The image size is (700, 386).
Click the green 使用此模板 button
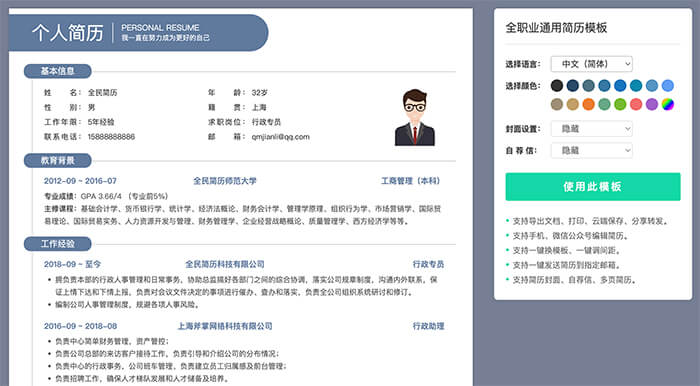(x=593, y=187)
